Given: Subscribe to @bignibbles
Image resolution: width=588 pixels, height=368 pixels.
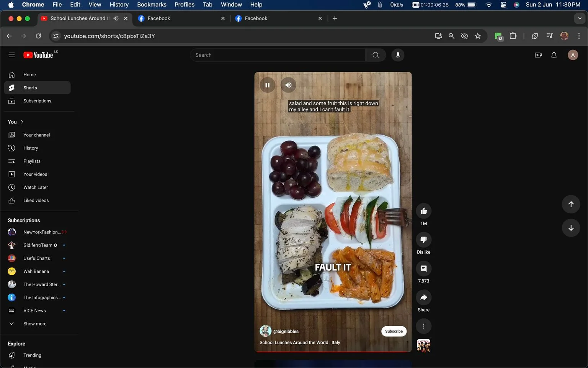Looking at the screenshot, I should point(394,331).
